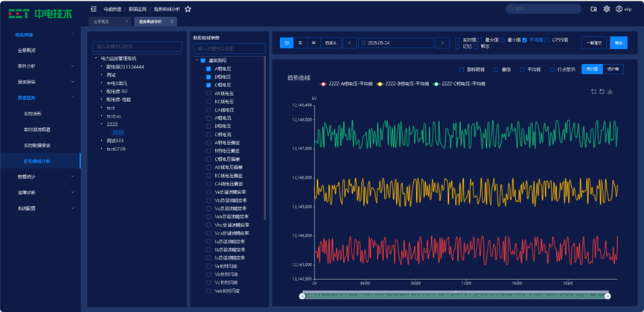Click the next date arrow button

443,43
